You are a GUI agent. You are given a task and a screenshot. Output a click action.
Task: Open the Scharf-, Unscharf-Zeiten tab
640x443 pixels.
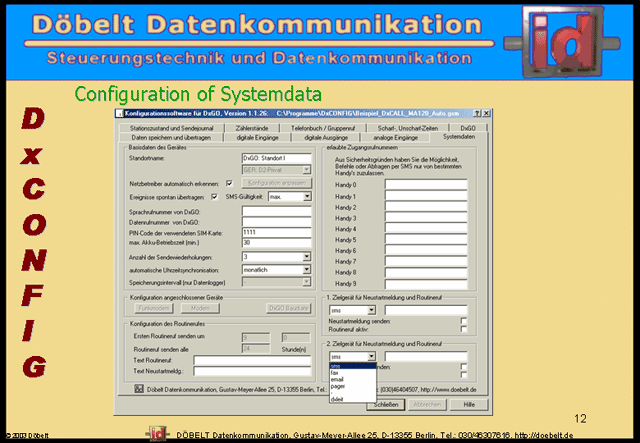click(407, 128)
